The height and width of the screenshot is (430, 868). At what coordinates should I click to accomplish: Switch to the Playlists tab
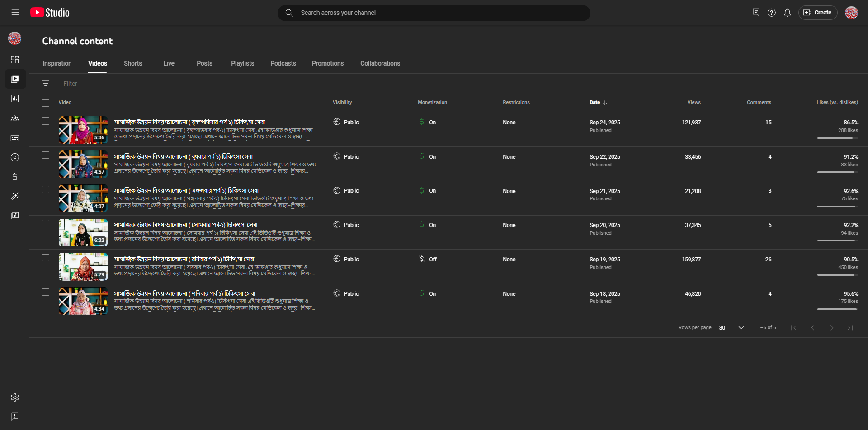(x=242, y=63)
